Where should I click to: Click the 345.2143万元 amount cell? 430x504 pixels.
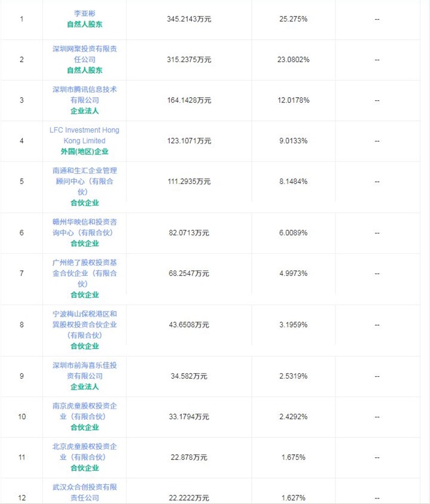[x=189, y=19]
